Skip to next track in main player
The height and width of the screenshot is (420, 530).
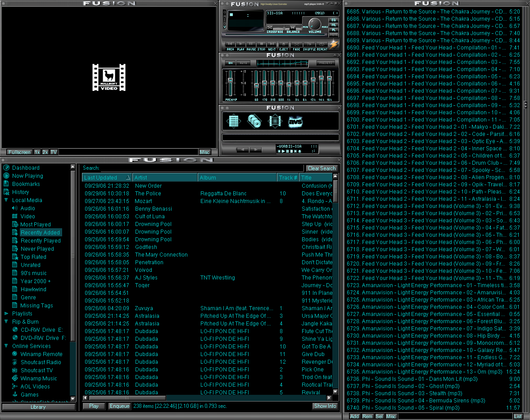tap(272, 44)
